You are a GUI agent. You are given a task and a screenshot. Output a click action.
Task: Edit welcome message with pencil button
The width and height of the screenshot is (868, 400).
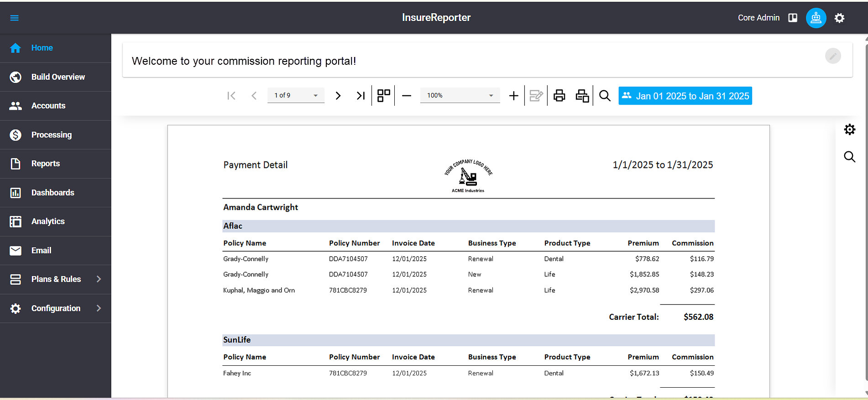[833, 56]
